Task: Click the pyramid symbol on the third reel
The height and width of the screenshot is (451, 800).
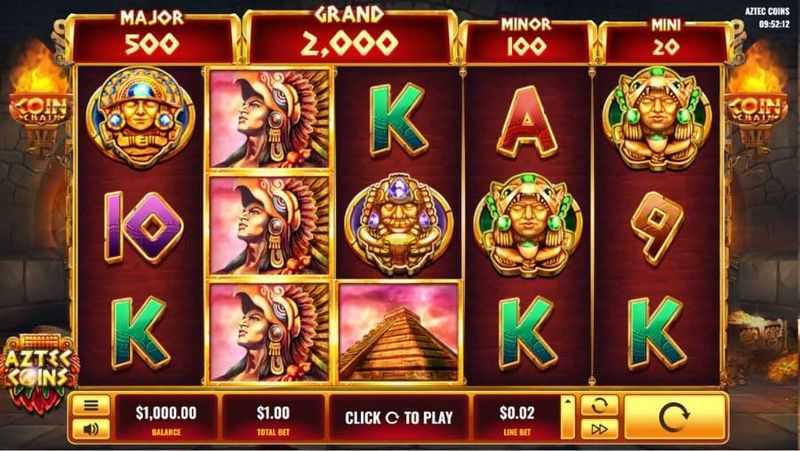Action: [399, 332]
